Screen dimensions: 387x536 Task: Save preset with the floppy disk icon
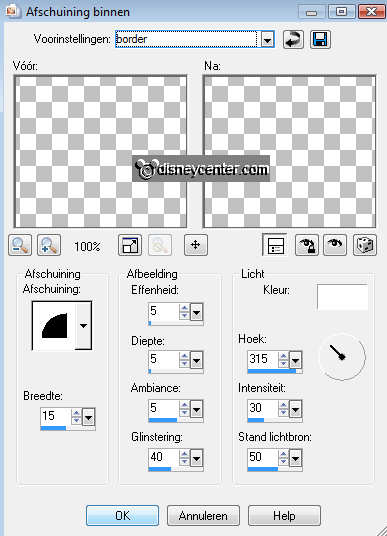tap(320, 39)
